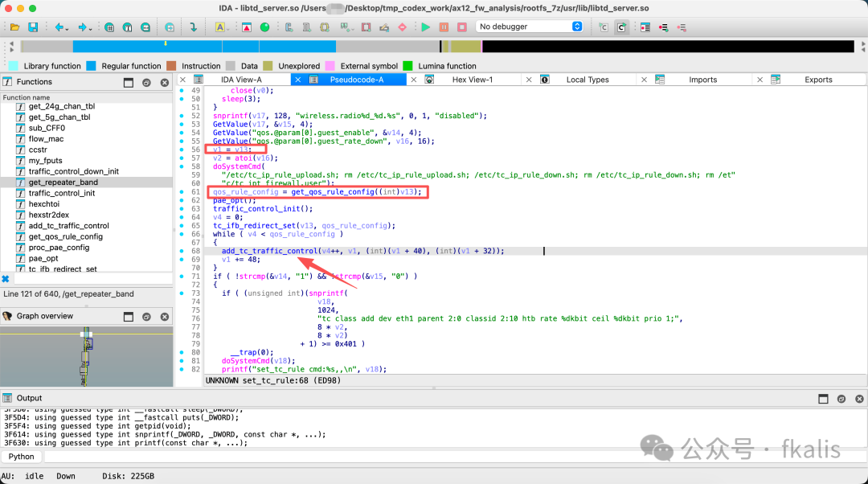Click the green circle toolbar icon
The height and width of the screenshot is (484, 868).
tap(264, 27)
